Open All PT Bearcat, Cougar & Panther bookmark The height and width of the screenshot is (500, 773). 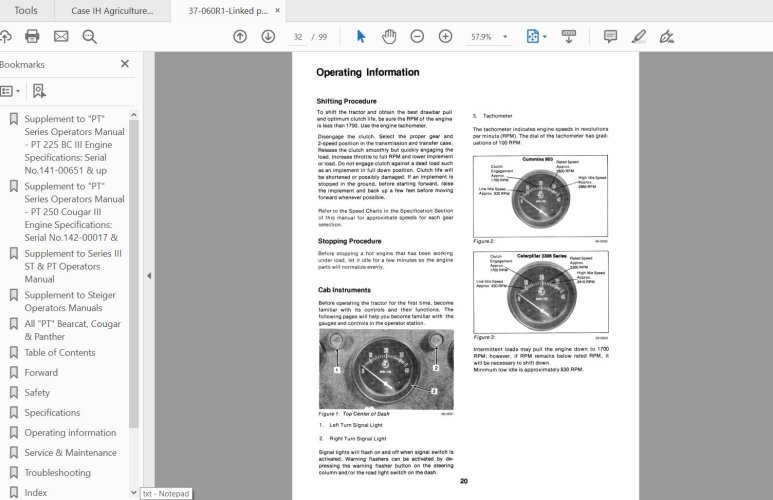click(x=72, y=330)
